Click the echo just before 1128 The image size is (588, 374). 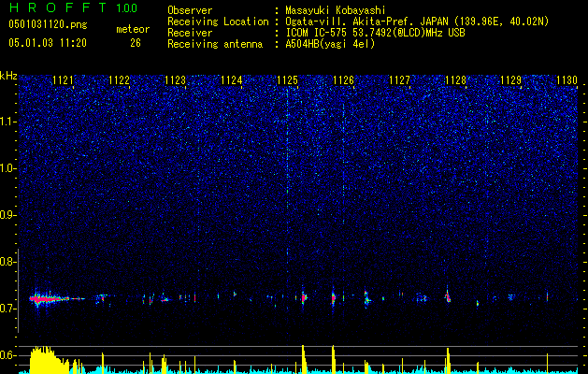tap(448, 296)
